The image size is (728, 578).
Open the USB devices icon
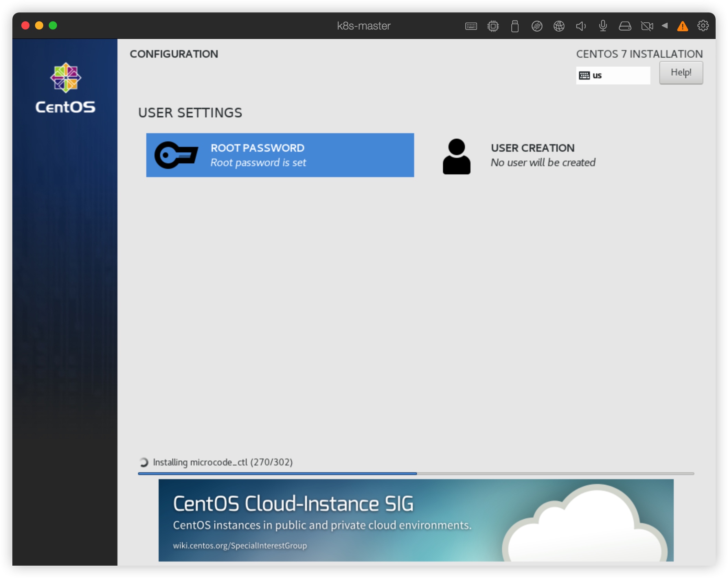(514, 26)
